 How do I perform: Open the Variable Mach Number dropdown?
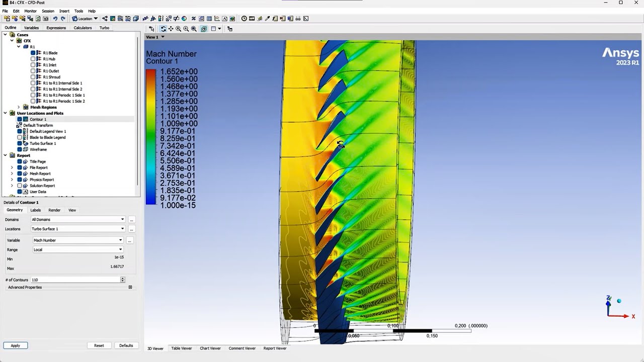coord(78,240)
